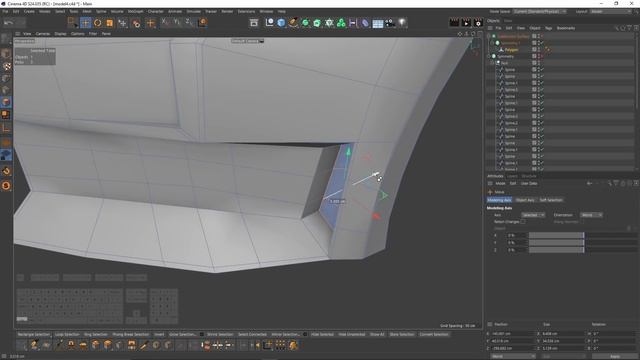
Task: Open the viewport Filter menu
Action: tap(93, 34)
